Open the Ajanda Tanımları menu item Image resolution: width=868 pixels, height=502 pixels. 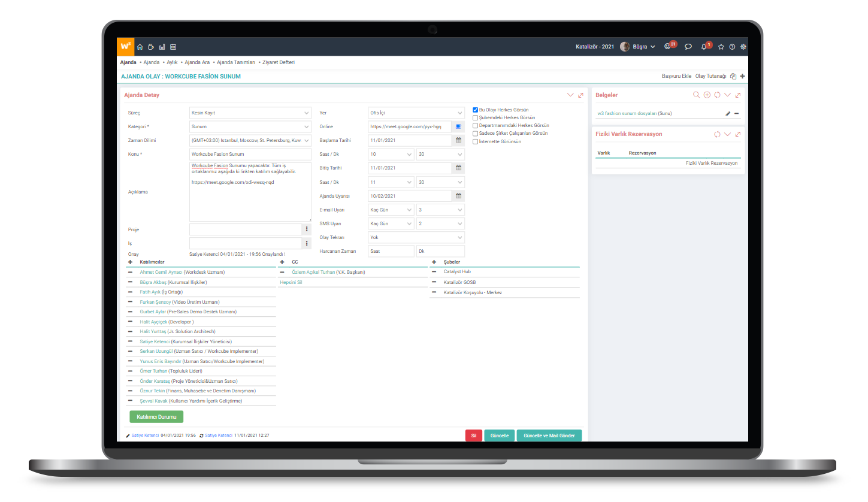tap(236, 62)
